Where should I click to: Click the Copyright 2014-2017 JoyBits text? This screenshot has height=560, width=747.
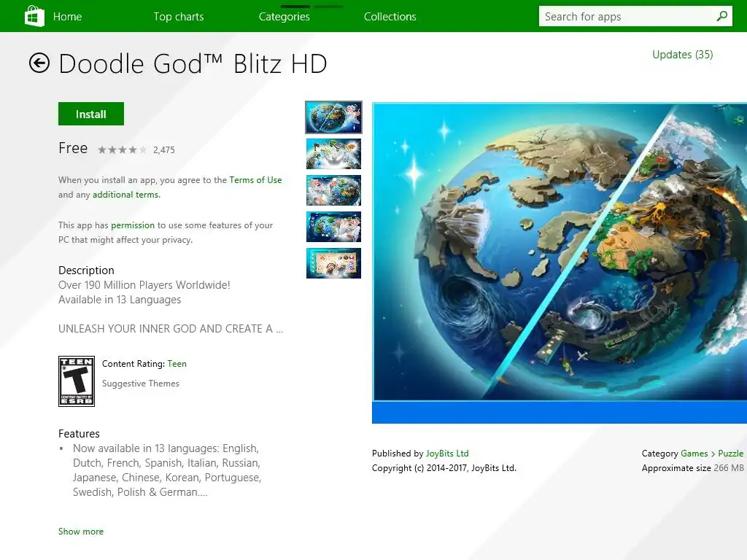pyautogui.click(x=444, y=468)
